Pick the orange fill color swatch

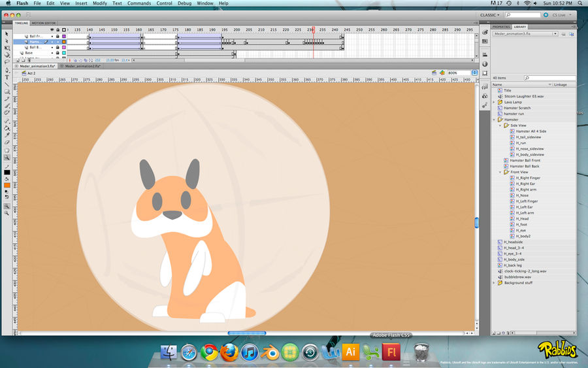(x=7, y=186)
